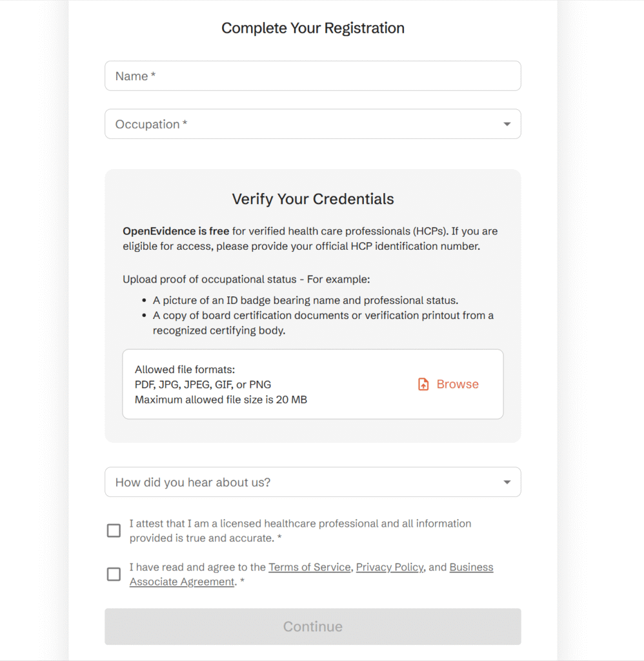Click the 'I have read and agree' label text
The height and width of the screenshot is (661, 644).
(197, 567)
